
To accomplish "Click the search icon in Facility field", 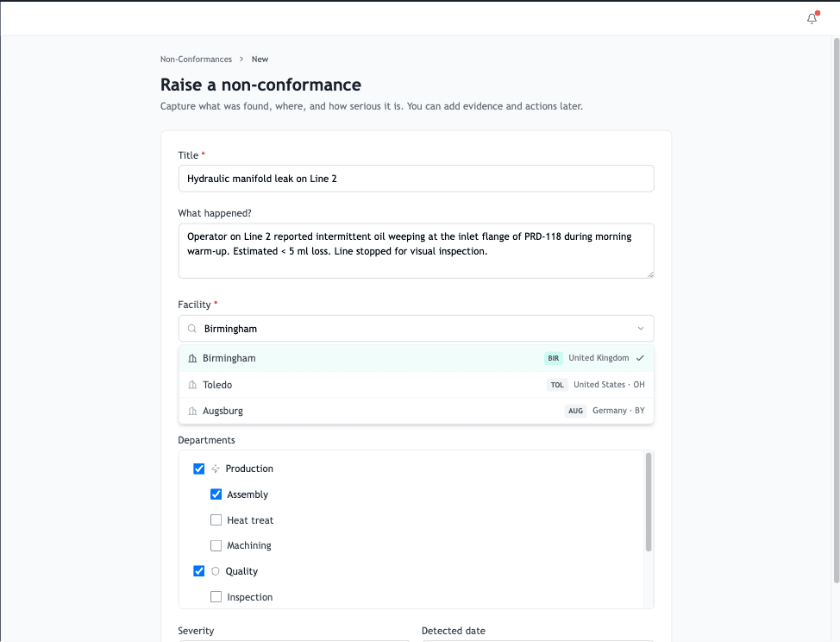I will click(x=191, y=329).
